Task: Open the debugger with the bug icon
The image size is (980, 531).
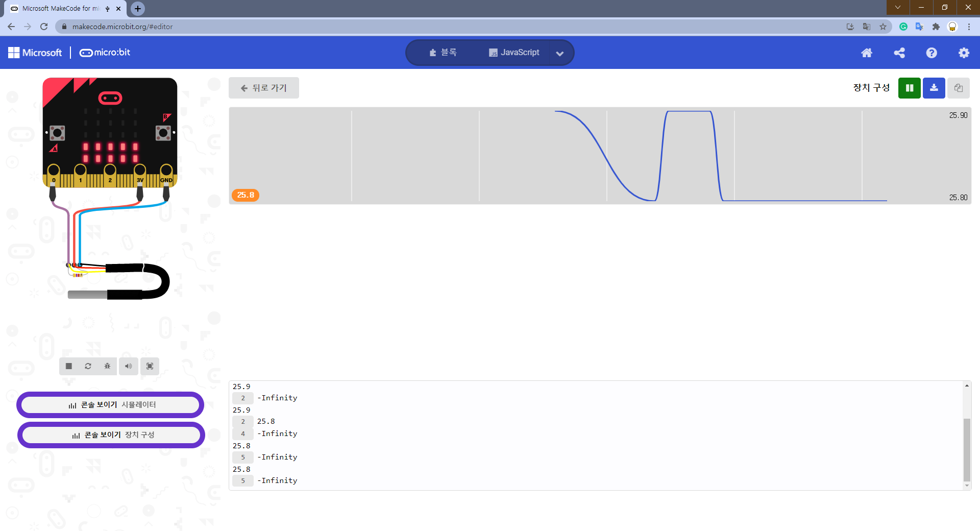Action: tap(107, 366)
